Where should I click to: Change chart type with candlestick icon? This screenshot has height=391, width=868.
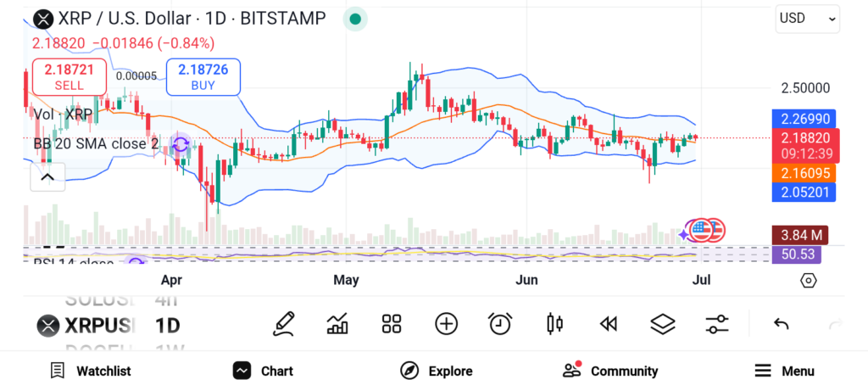coord(555,323)
